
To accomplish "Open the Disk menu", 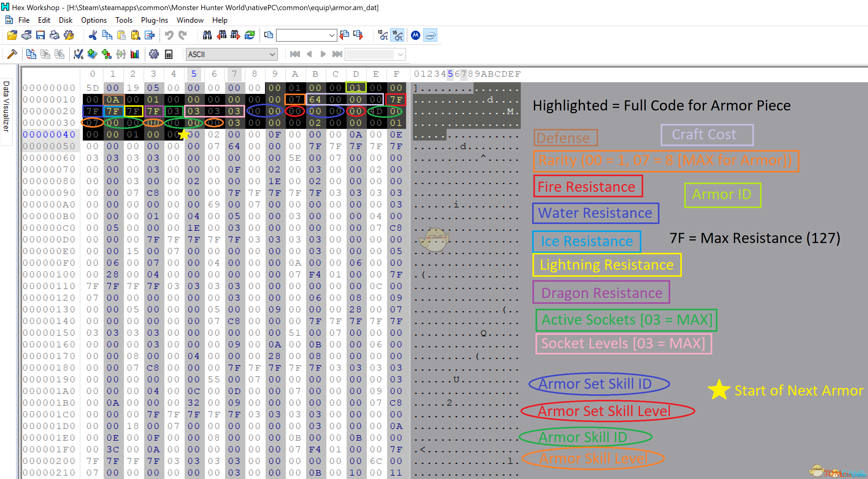I will tap(66, 20).
